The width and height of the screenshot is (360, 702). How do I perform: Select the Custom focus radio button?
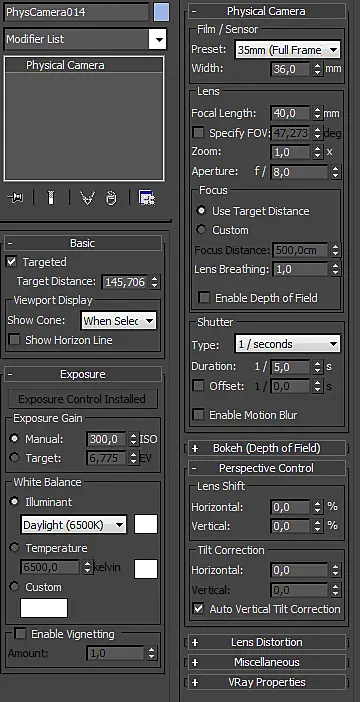(201, 230)
